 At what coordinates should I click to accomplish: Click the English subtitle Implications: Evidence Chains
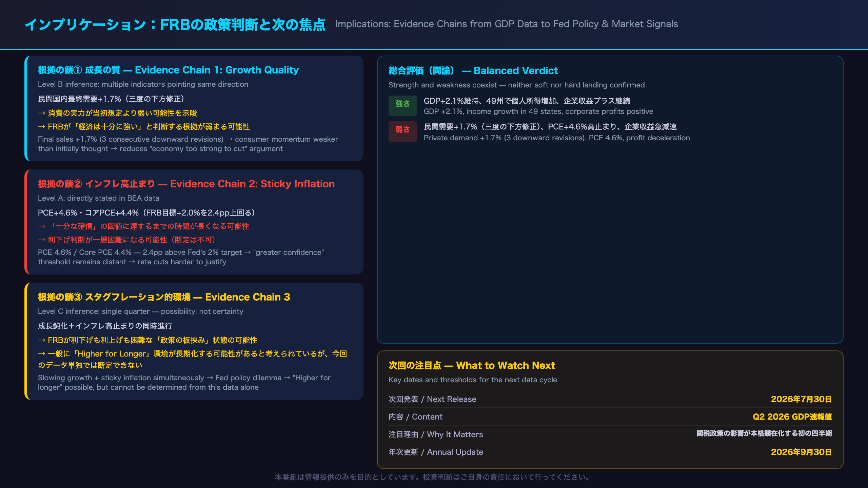507,24
